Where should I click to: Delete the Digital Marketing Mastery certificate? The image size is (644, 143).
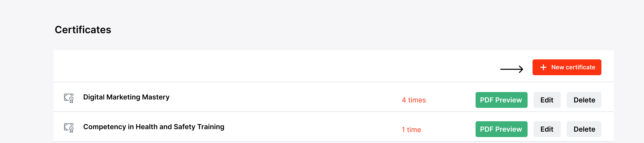[x=584, y=100]
